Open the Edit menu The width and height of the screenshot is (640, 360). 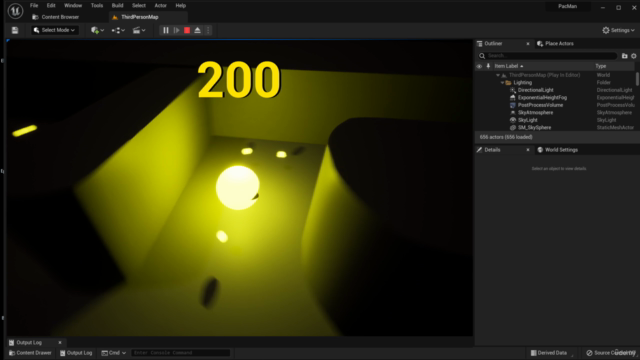51,6
